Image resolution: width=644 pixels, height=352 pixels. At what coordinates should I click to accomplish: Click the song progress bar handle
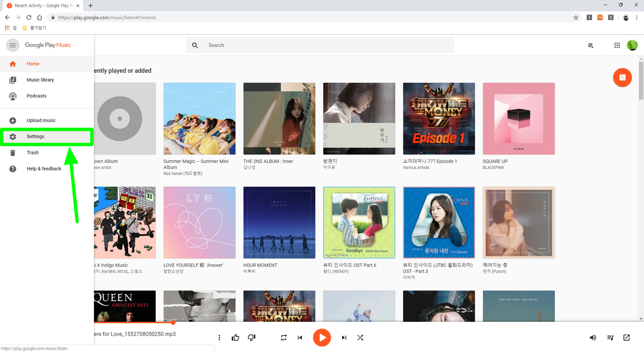[174, 322]
